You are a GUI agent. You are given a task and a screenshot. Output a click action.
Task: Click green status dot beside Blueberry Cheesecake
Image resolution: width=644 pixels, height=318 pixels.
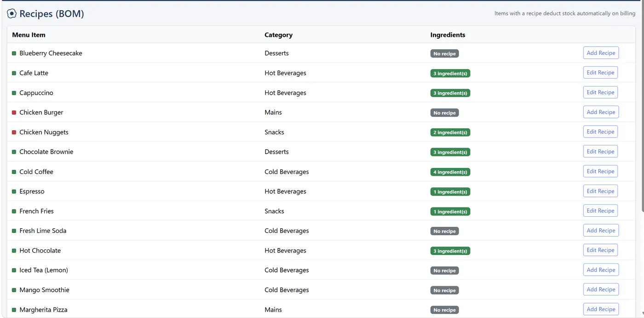tap(14, 53)
